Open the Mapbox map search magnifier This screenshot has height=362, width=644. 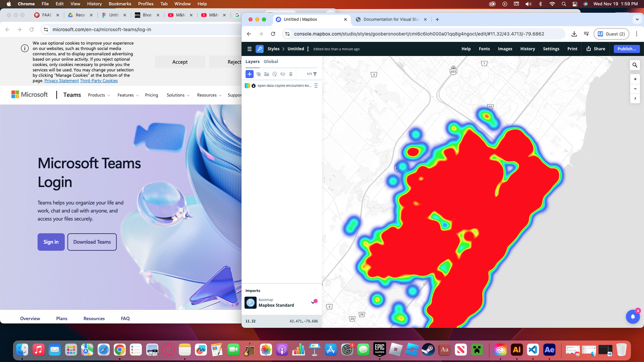pyautogui.click(x=635, y=65)
